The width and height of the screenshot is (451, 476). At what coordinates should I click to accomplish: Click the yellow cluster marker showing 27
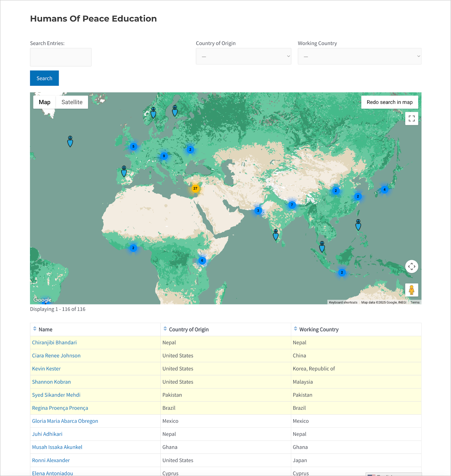tap(195, 188)
